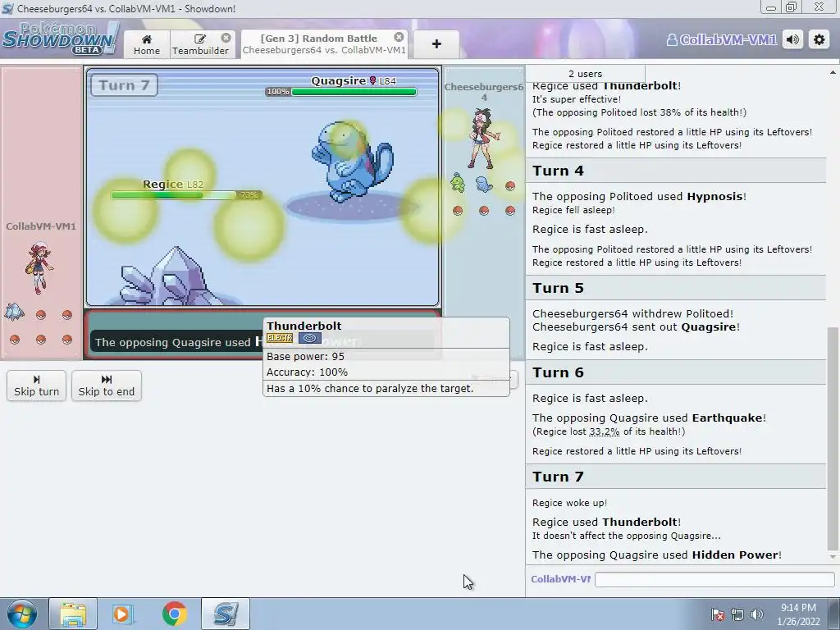Switch to the Teambuilder tab
840x630 pixels.
[x=200, y=44]
